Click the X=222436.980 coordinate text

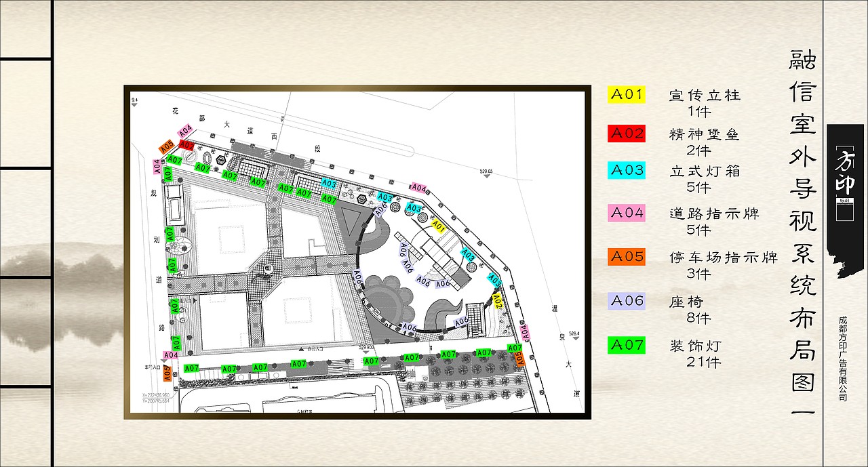[x=156, y=395]
